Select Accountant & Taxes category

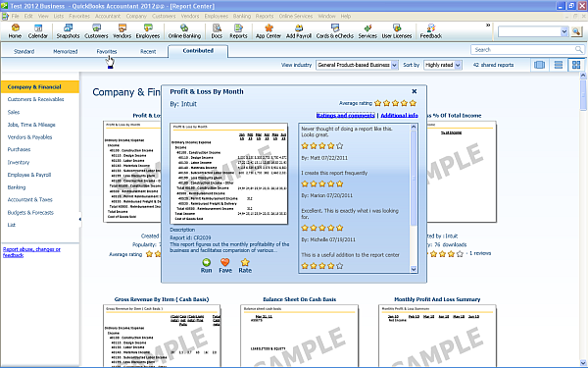[x=30, y=199]
